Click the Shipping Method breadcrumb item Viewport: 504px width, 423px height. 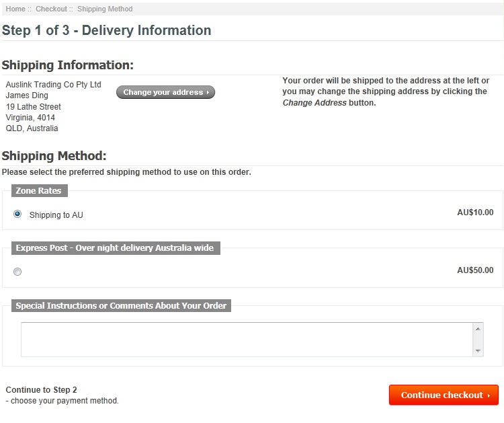pyautogui.click(x=105, y=9)
